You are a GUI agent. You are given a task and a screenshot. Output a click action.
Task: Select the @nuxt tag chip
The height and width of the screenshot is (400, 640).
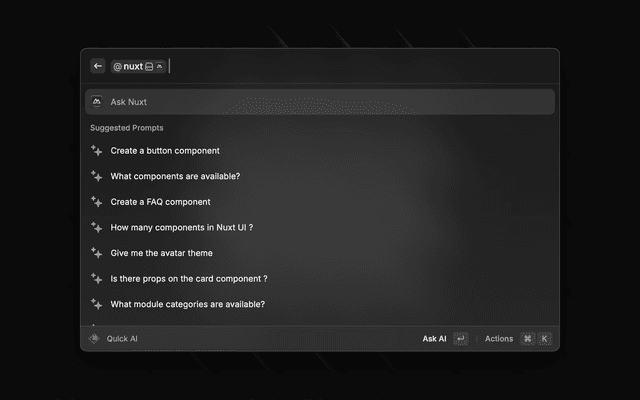coord(138,67)
